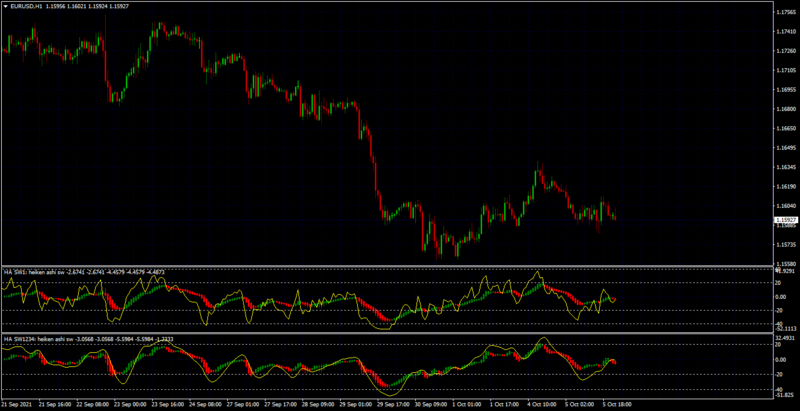Click the 1.17105 price scale label
800x411 pixels.
(786, 70)
